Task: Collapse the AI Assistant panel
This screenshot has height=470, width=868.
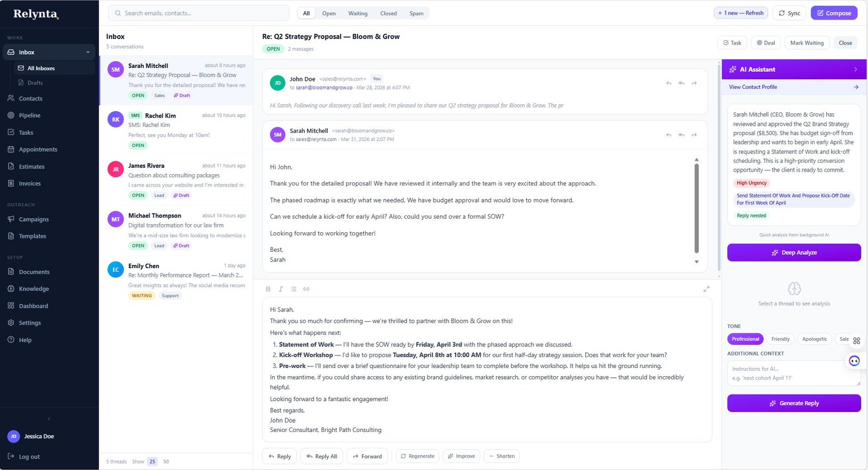Action: click(856, 69)
